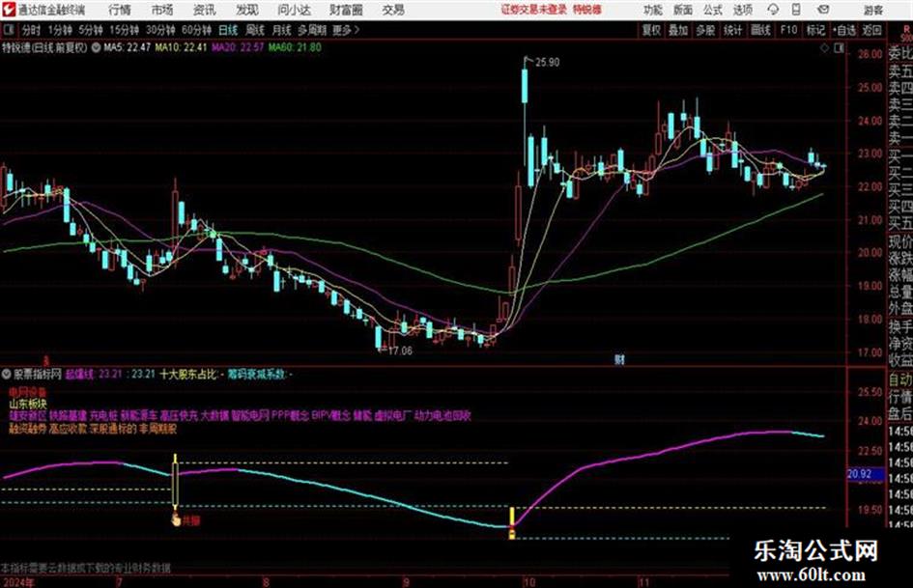The height and width of the screenshot is (588, 913).
Task: Expand main chart indicator dropdown next to 特锐德
Action: tap(96, 47)
